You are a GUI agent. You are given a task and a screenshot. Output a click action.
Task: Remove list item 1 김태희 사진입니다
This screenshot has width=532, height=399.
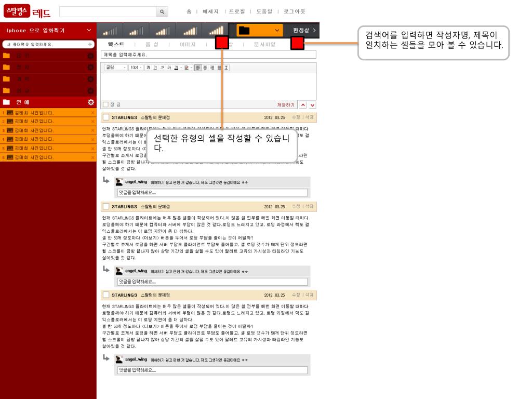[92, 113]
